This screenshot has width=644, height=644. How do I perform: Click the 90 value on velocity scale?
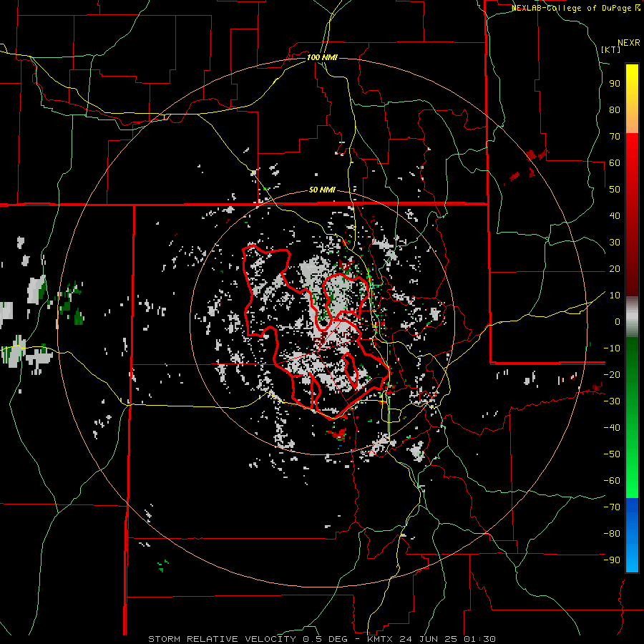[x=615, y=84]
